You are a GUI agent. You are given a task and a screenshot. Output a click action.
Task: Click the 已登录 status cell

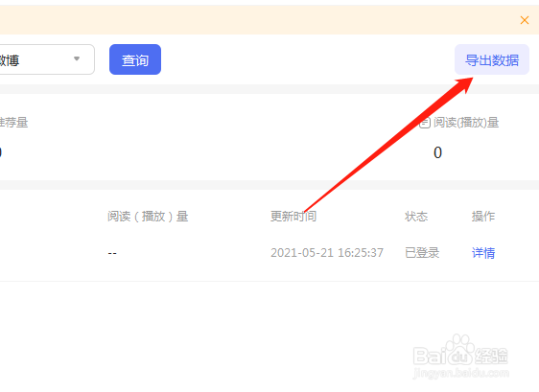[x=422, y=253]
